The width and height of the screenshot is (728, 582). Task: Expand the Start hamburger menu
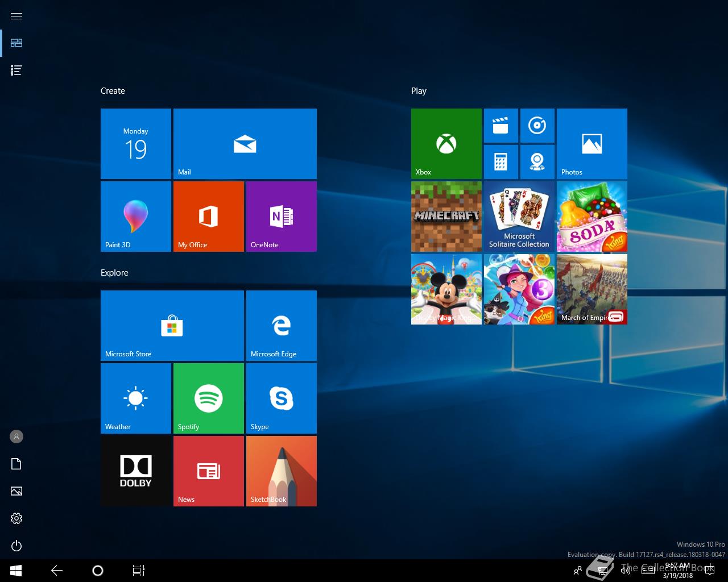pyautogui.click(x=16, y=16)
